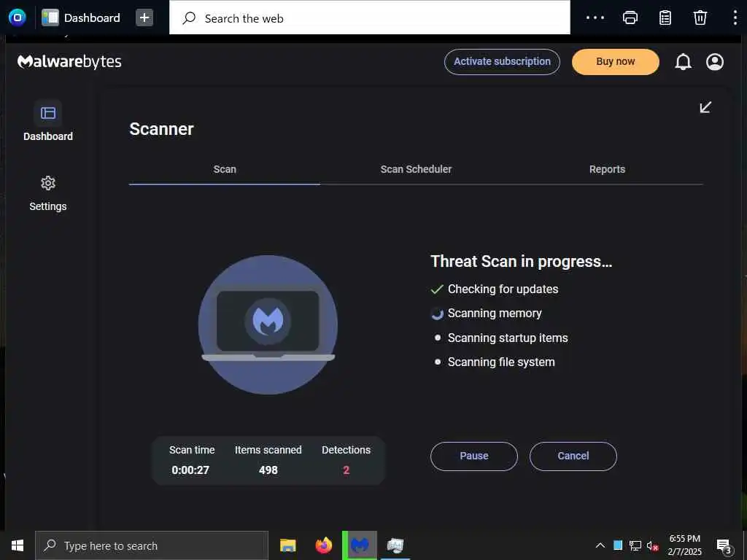This screenshot has width=747, height=560.
Task: Open the notifications bell
Action: pyautogui.click(x=683, y=62)
